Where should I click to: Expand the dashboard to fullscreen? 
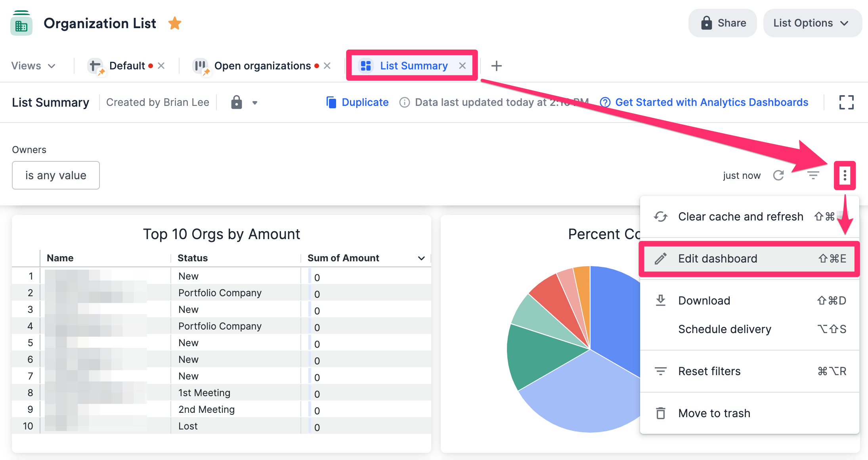(847, 102)
